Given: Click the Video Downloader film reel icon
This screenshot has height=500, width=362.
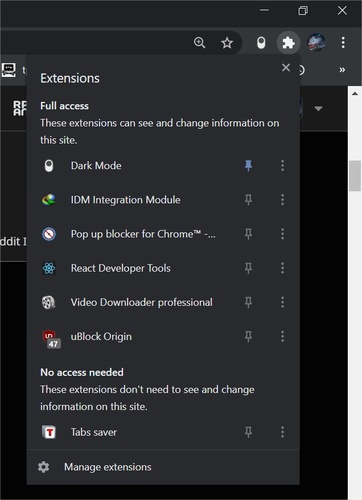Looking at the screenshot, I should point(49,302).
